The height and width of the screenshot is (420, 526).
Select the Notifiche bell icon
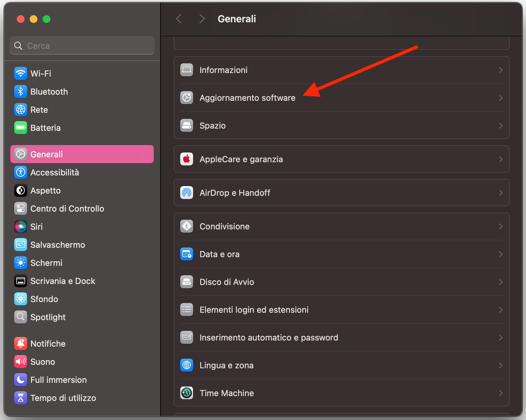20,343
